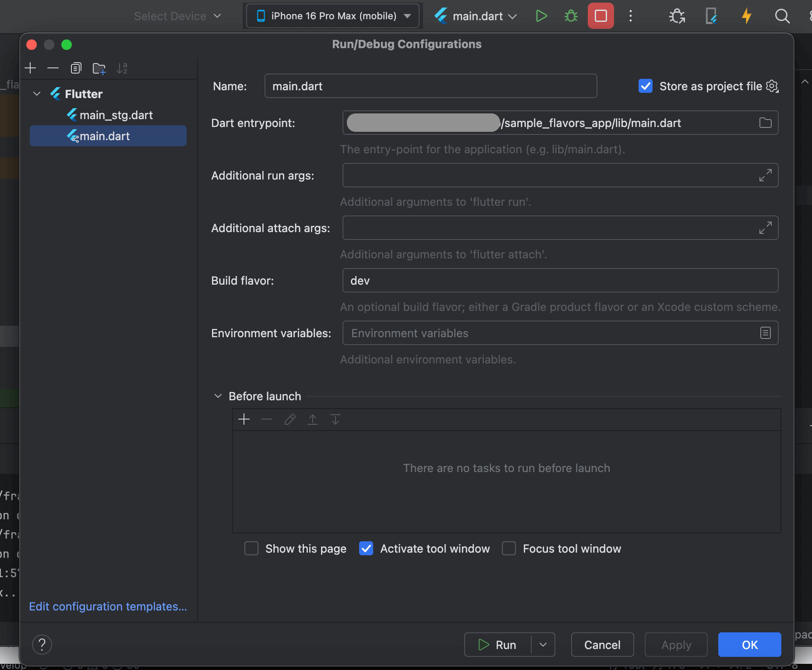Open the dialog help button

point(42,645)
